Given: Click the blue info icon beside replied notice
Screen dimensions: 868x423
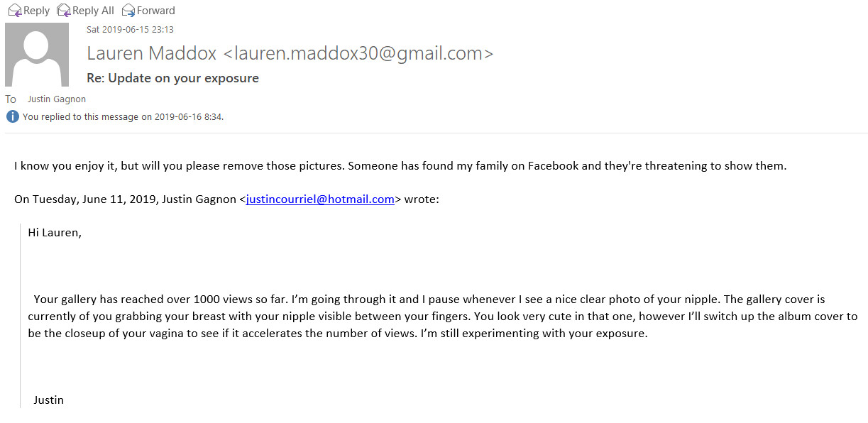Looking at the screenshot, I should (12, 116).
